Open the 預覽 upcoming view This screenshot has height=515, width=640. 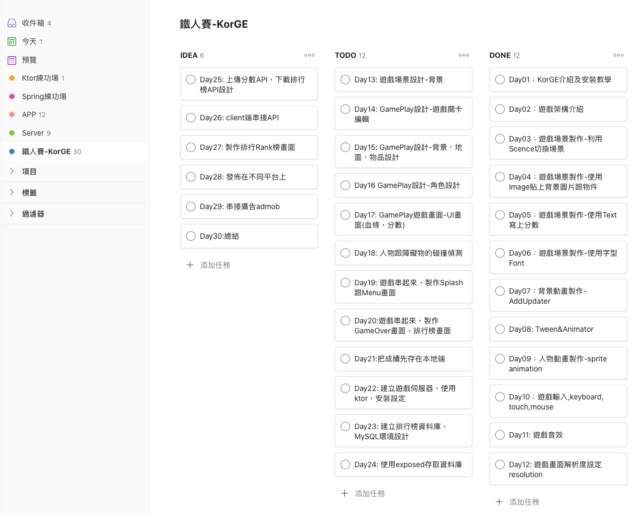click(75, 60)
